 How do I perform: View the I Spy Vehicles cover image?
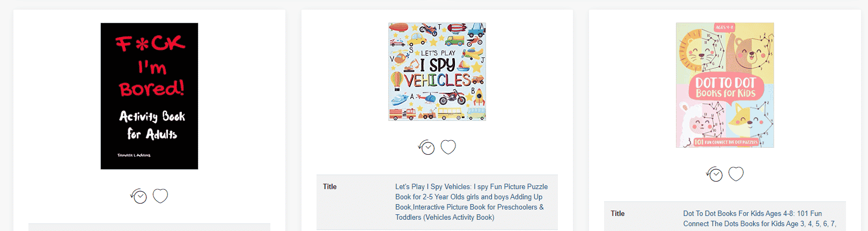click(x=437, y=71)
